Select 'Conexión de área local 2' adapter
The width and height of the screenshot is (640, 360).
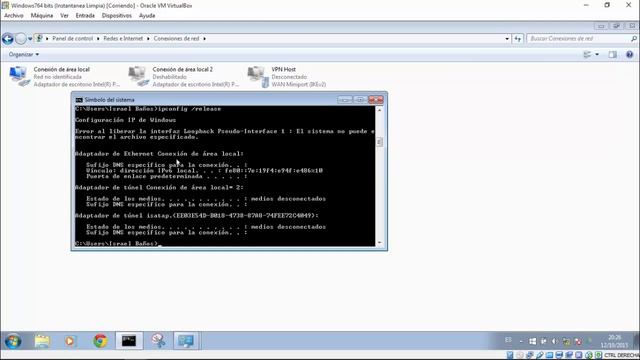click(184, 77)
